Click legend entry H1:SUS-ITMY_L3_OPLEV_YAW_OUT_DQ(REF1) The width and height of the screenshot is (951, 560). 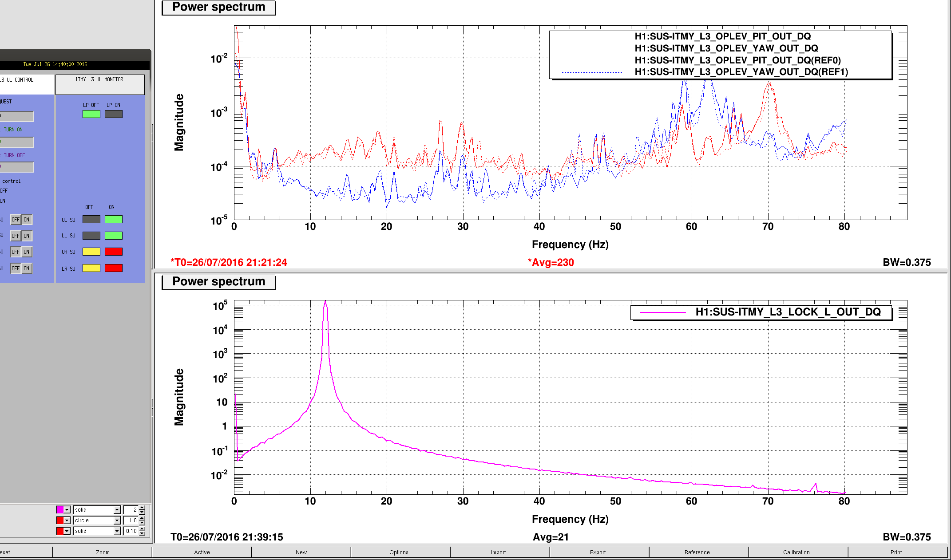(x=741, y=72)
